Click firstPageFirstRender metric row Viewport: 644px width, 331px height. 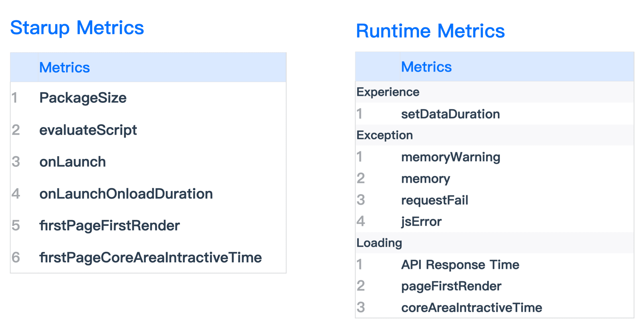click(109, 225)
